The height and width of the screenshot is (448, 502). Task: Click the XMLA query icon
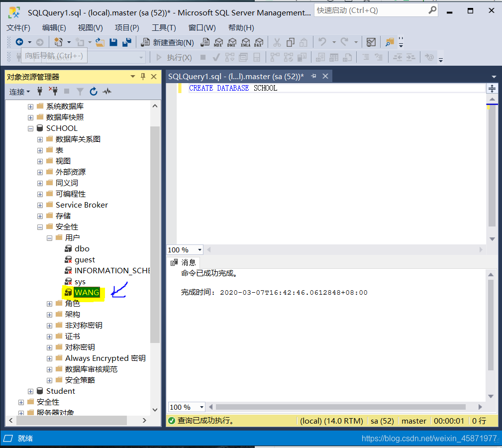(246, 42)
